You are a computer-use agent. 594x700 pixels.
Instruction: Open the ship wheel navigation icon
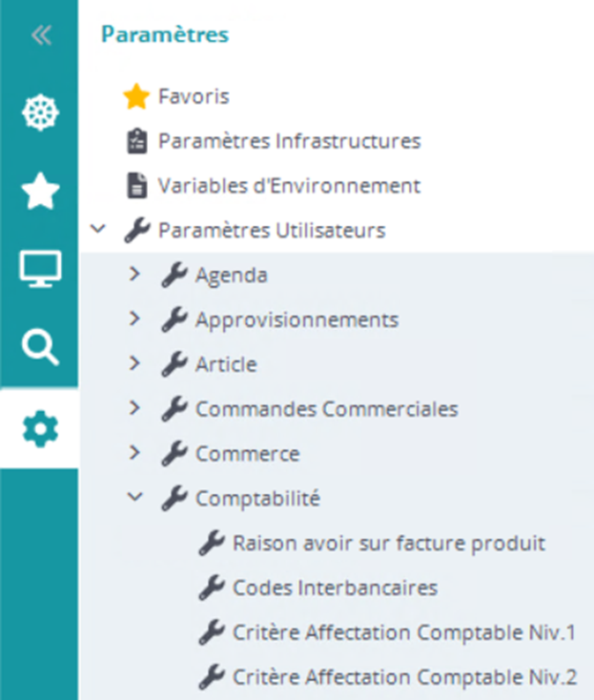pyautogui.click(x=40, y=113)
